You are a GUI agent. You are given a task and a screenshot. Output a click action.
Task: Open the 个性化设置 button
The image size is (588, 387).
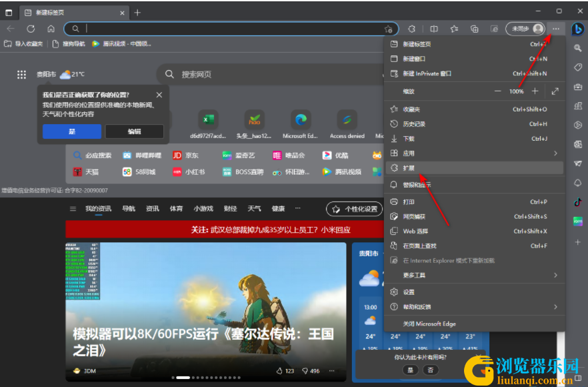tap(355, 209)
